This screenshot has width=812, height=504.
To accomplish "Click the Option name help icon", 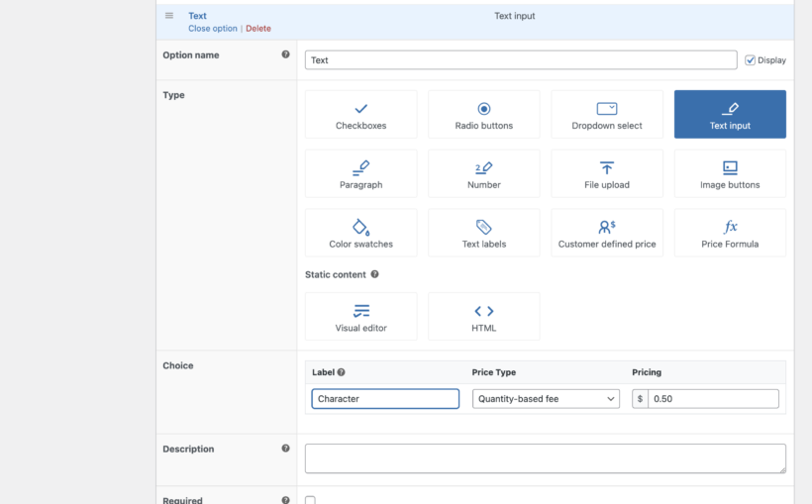I will coord(285,55).
